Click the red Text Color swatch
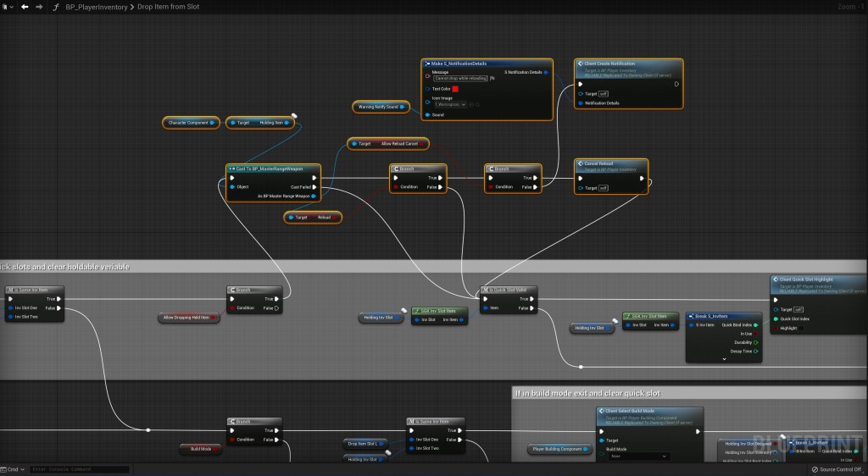Viewport: 868px width, 476px height. [x=456, y=88]
